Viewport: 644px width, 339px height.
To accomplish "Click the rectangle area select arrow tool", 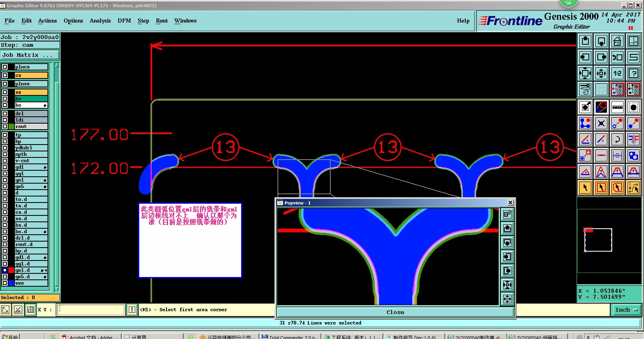I will [601, 188].
